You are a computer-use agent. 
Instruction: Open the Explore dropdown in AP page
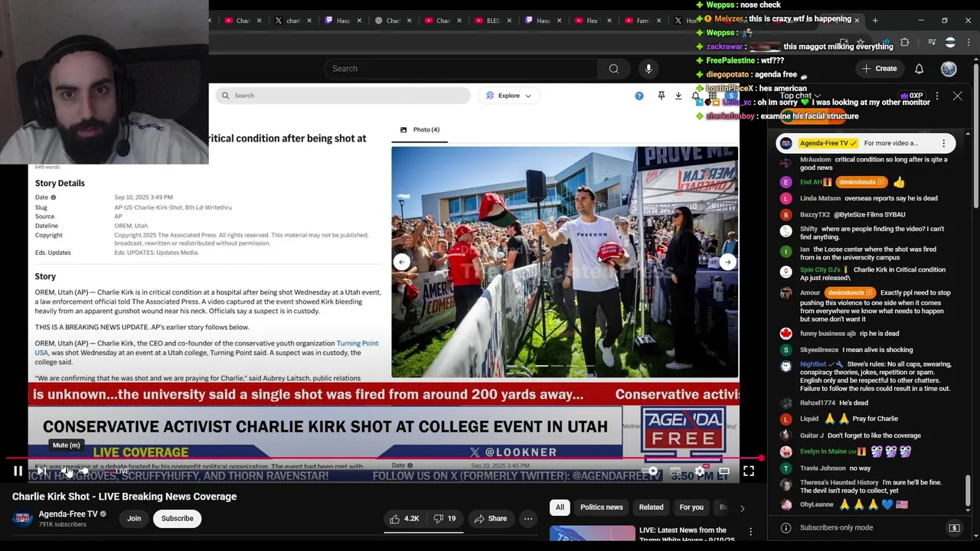[508, 96]
